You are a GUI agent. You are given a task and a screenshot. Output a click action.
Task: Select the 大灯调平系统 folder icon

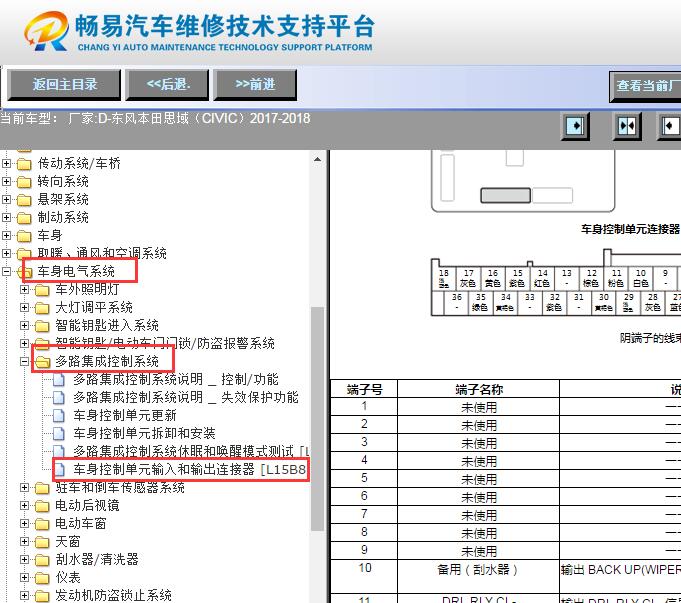pos(42,308)
